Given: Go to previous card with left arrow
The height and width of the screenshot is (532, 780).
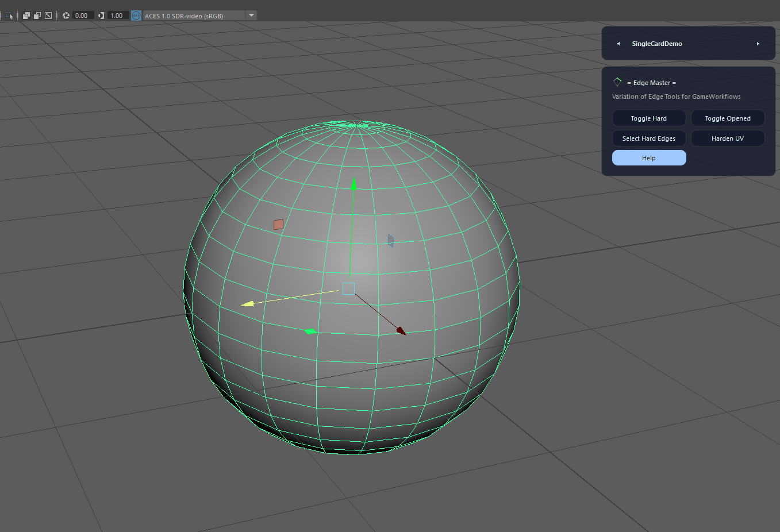Looking at the screenshot, I should coord(618,44).
